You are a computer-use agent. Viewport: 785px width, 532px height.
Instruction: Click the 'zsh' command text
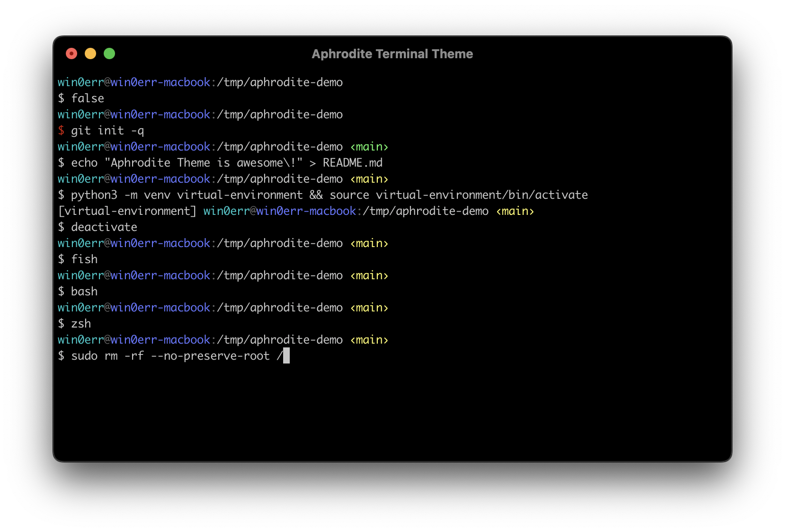81,324
